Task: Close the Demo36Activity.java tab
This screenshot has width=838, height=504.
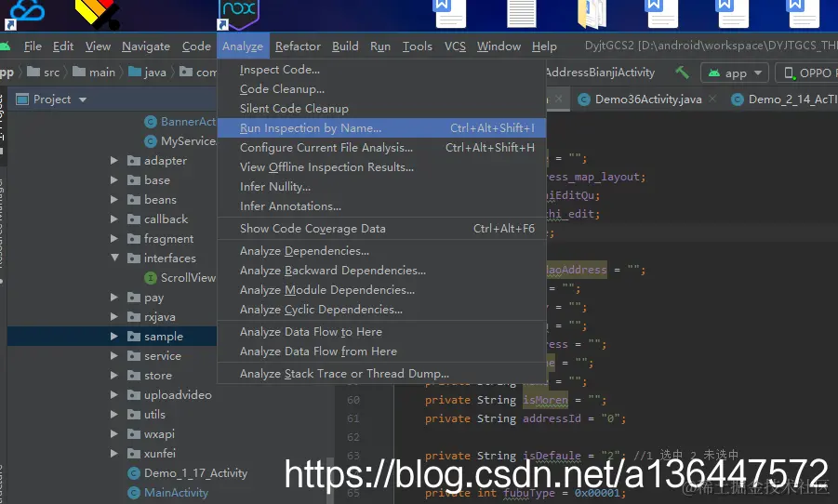Action: click(712, 99)
